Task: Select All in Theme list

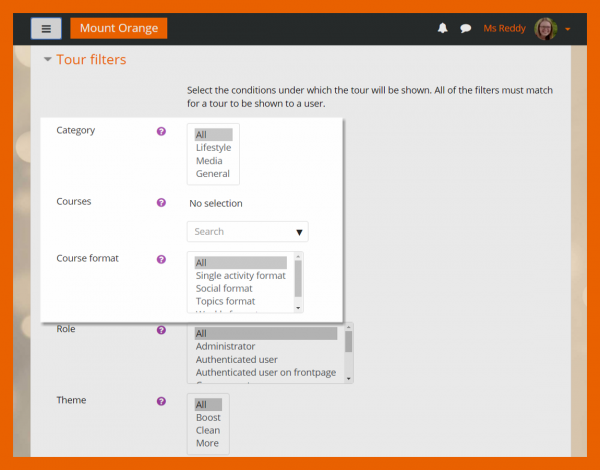Action: pos(208,405)
